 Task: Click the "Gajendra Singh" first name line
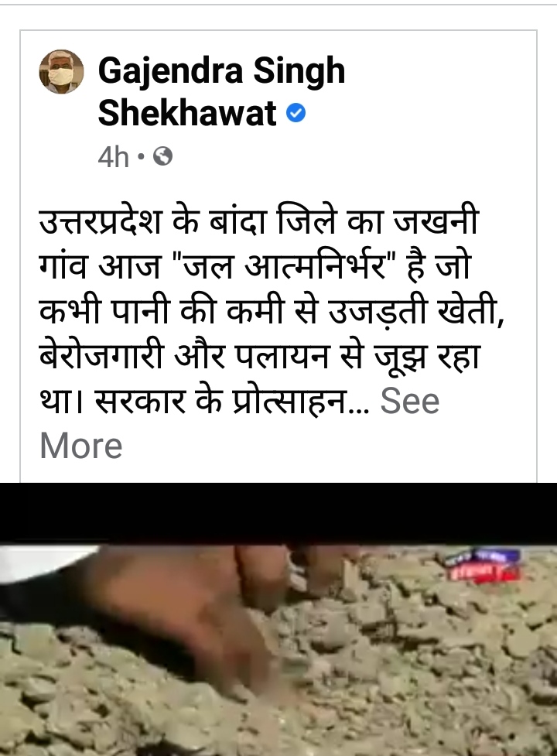(222, 70)
